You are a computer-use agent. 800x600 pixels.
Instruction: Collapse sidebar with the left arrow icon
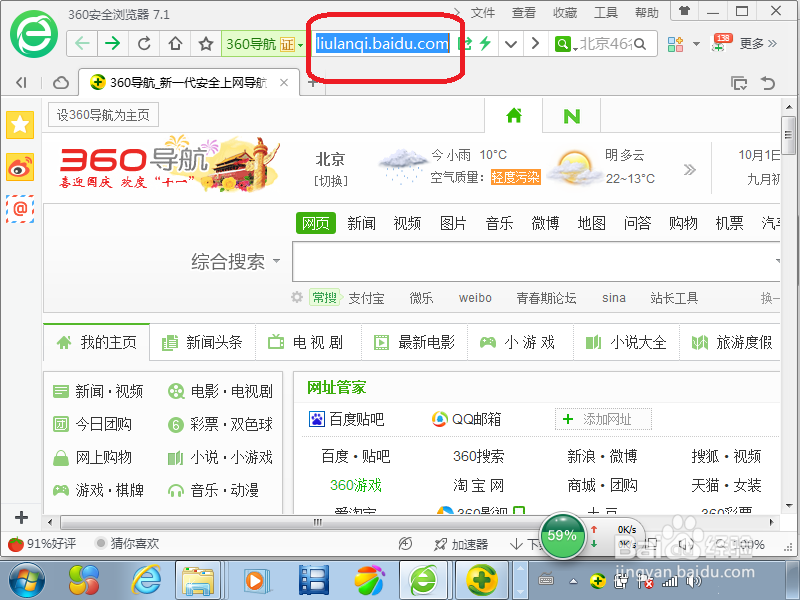pos(21,83)
